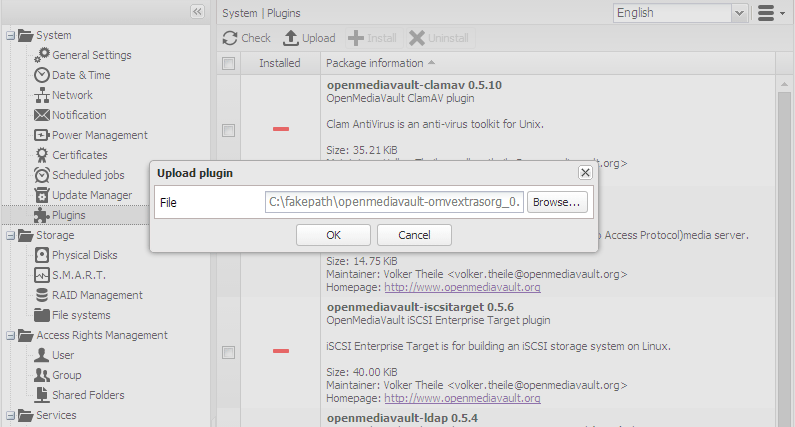Tick the openmediavault-clamav row checkbox
Viewport: 795px width, 427px height.
click(229, 130)
